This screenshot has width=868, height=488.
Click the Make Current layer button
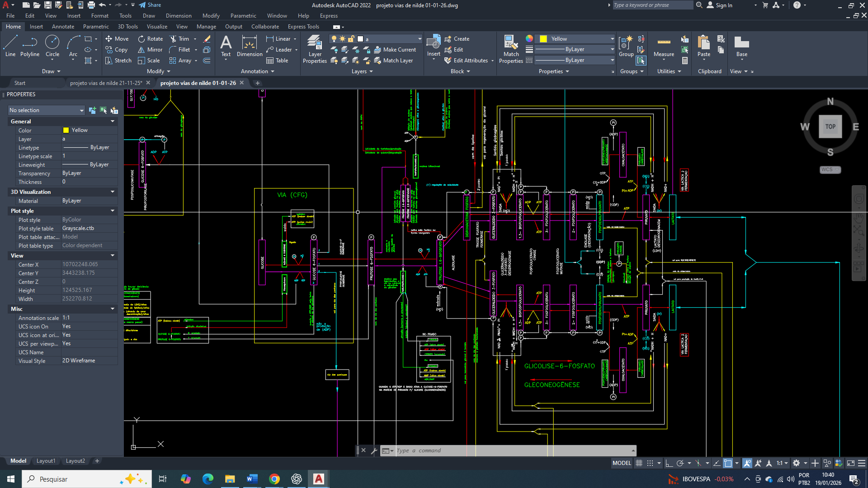click(395, 50)
